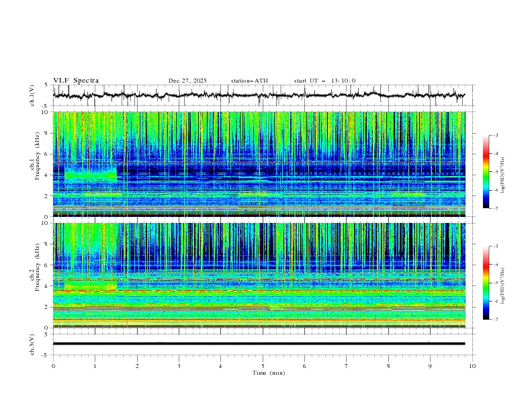Click Time axis tick label "7"
This screenshot has width=532, height=411.
[x=347, y=366]
